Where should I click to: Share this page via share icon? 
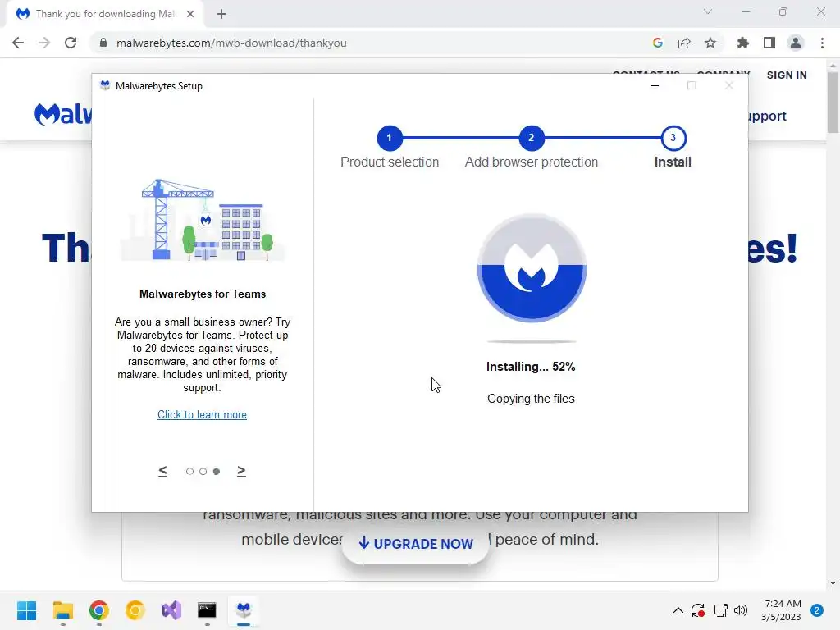coord(684,43)
